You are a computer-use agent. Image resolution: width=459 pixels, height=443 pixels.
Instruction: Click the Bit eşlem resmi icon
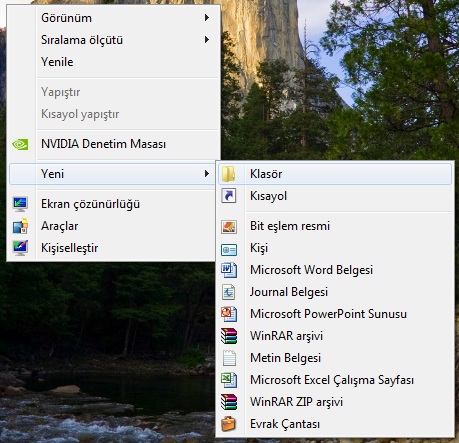point(229,227)
